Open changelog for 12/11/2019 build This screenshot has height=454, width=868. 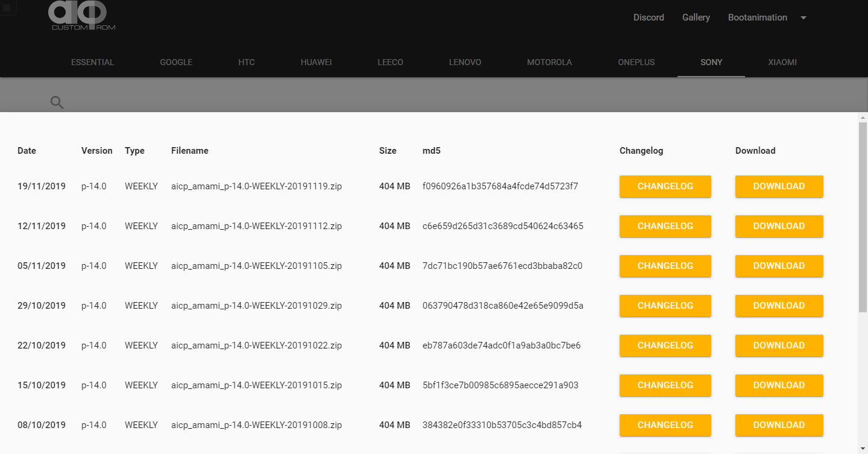665,226
